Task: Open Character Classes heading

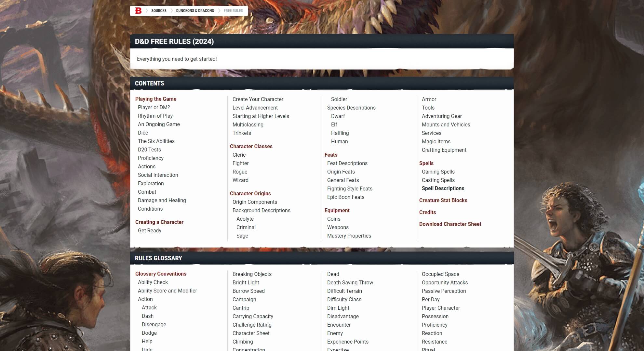Action: click(x=251, y=146)
